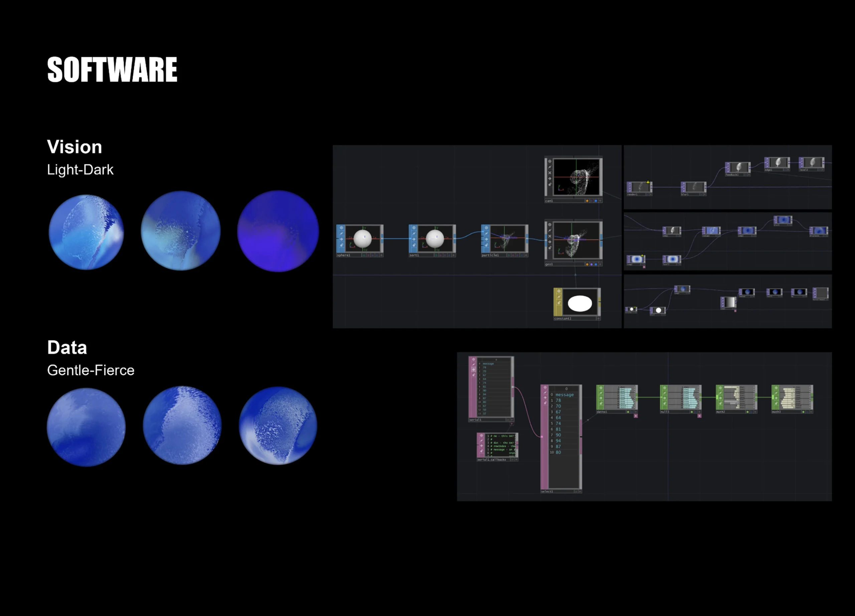The width and height of the screenshot is (855, 616).
Task: Click the lock icon on particle1 node
Action: 486,245
